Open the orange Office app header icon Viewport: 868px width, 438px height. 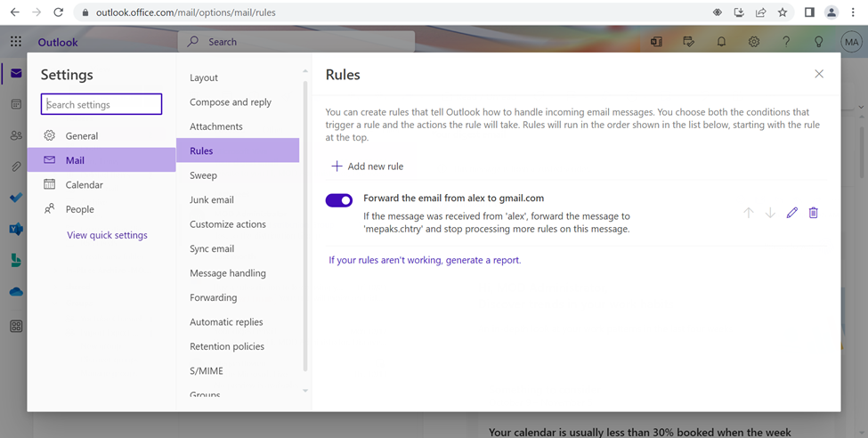656,42
